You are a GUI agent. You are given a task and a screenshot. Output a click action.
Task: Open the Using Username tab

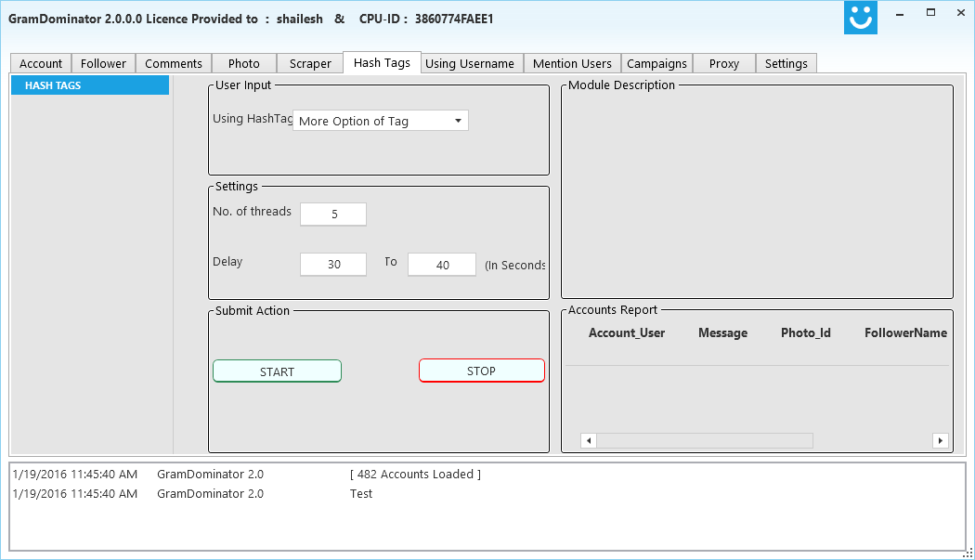point(470,63)
